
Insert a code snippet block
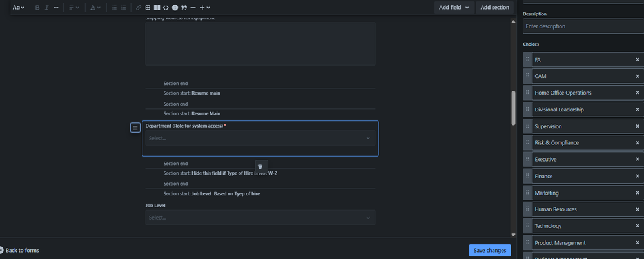166,8
